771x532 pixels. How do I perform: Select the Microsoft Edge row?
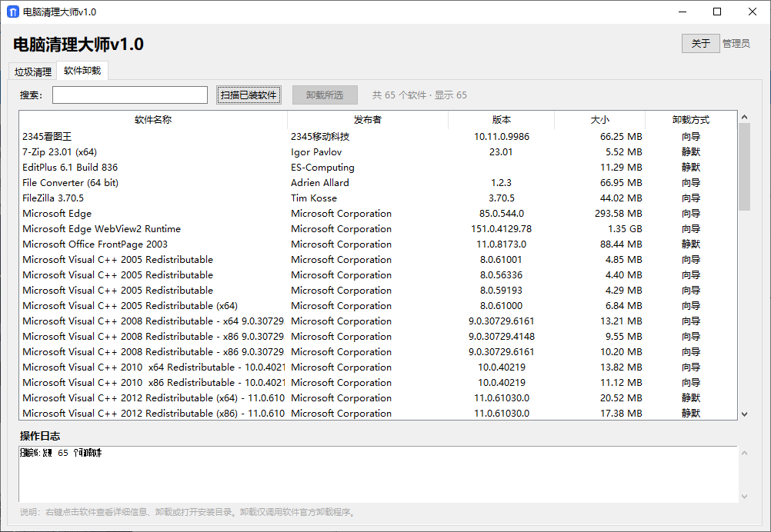pos(379,213)
